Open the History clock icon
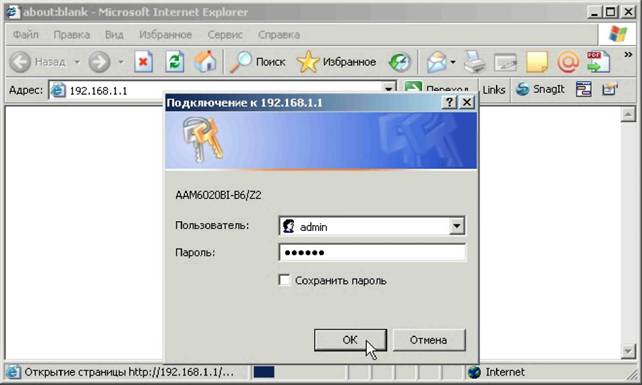Image resolution: width=642 pixels, height=385 pixels. click(399, 62)
